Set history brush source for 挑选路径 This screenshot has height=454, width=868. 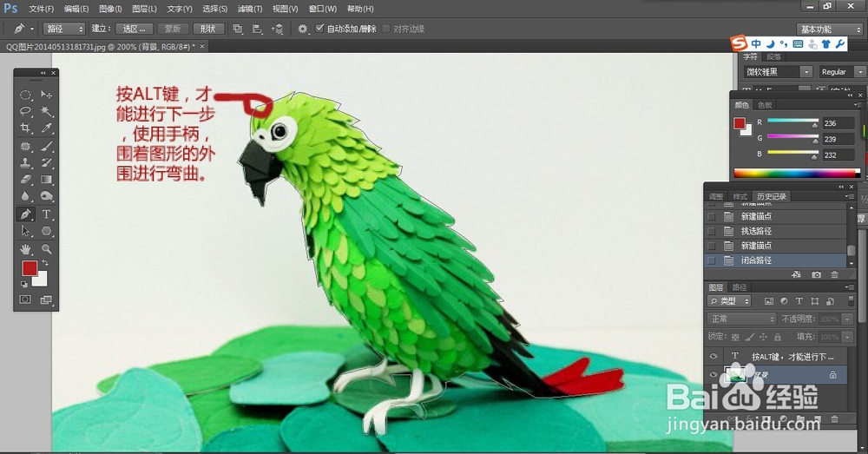(712, 231)
